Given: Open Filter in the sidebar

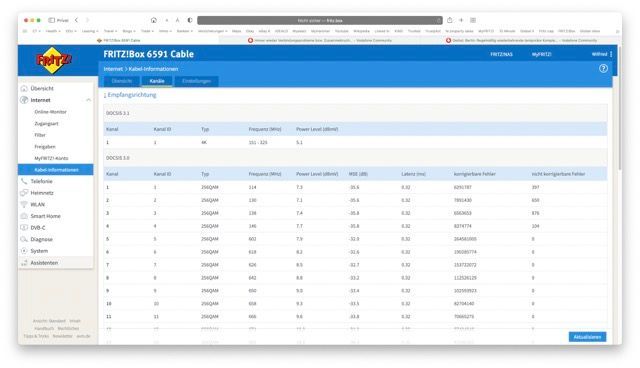Looking at the screenshot, I should pyautogui.click(x=40, y=135).
